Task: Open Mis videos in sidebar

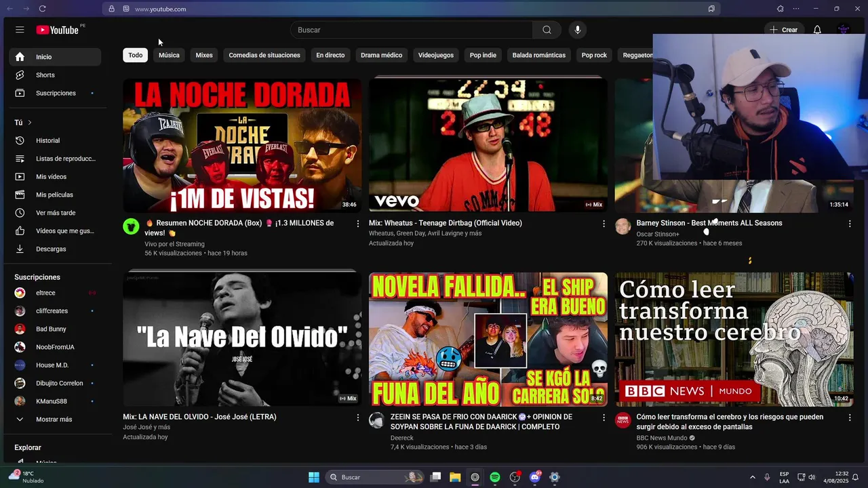Action: (55, 177)
